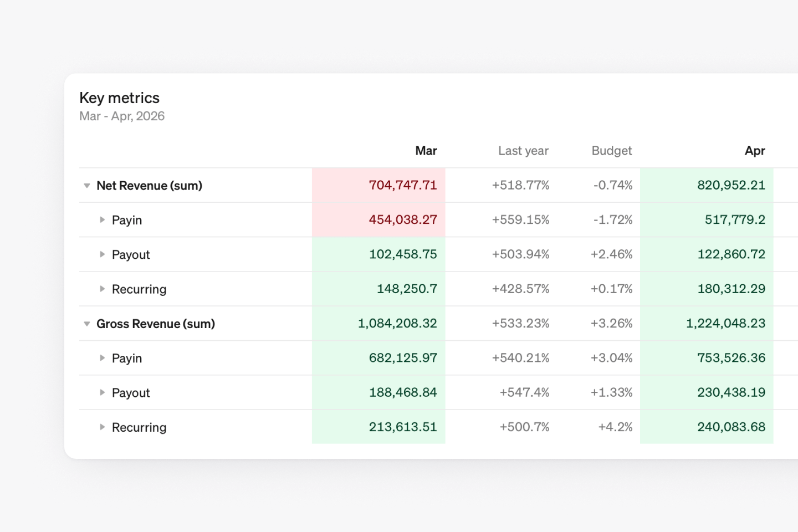
Task: Click the Last year value +540.21%
Action: click(x=520, y=358)
